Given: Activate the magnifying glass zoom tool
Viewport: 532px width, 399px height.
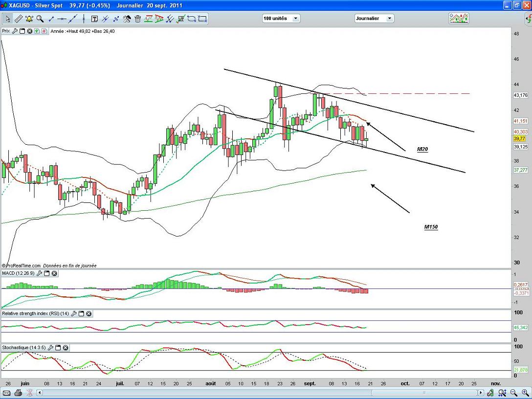Looking at the screenshot, I should click(40, 19).
